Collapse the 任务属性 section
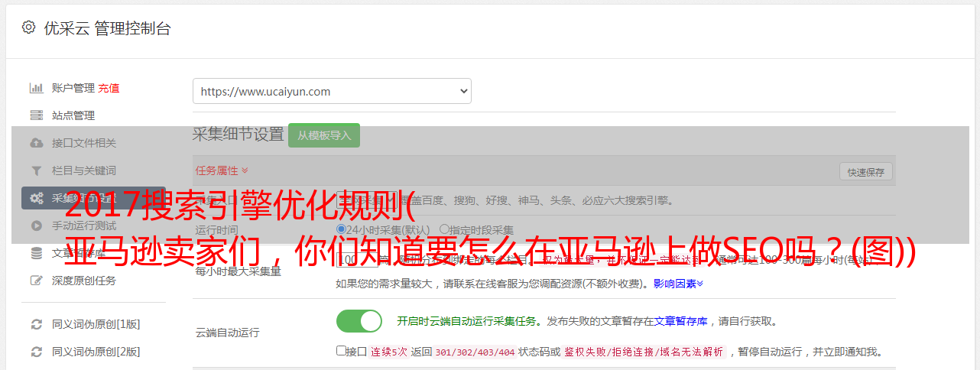980x370 pixels. [222, 170]
